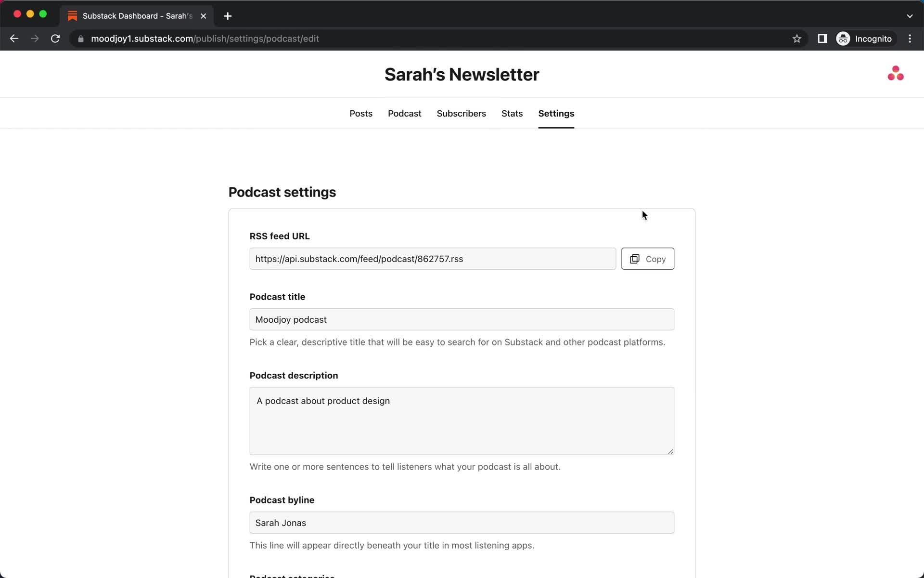
Task: Grab the description textarea resize handle
Action: click(x=670, y=451)
